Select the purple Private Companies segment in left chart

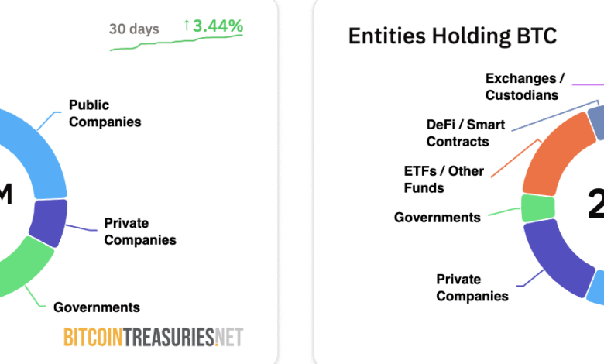pos(49,222)
